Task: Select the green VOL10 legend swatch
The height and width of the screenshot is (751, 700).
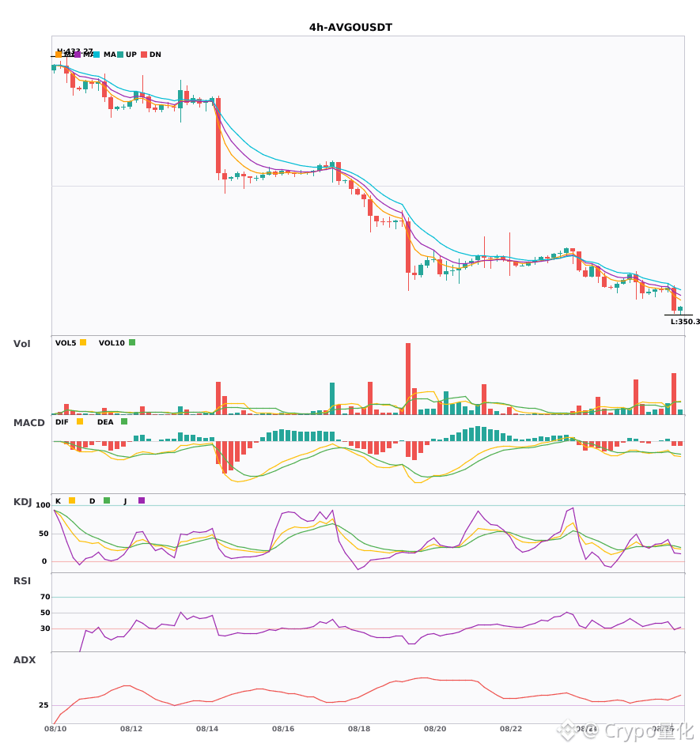Action: (132, 342)
